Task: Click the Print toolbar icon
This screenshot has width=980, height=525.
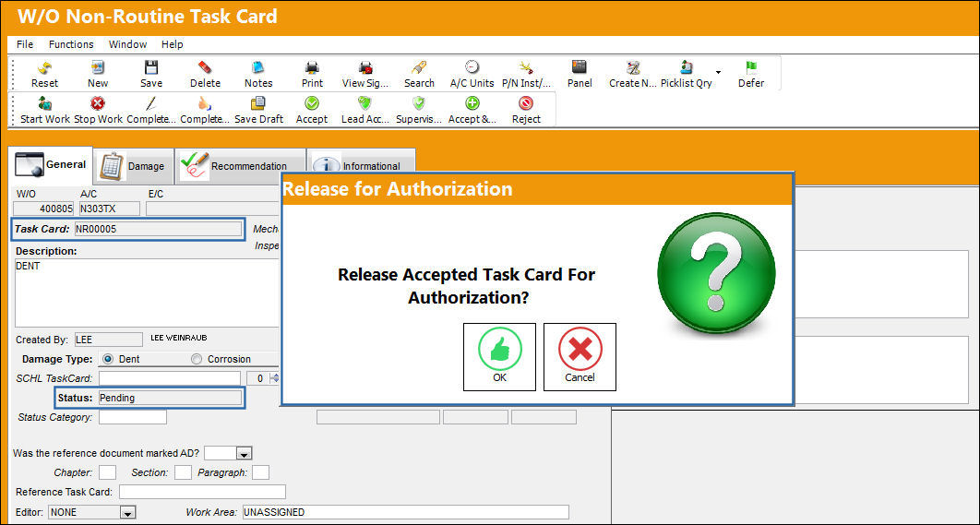Action: [x=312, y=67]
